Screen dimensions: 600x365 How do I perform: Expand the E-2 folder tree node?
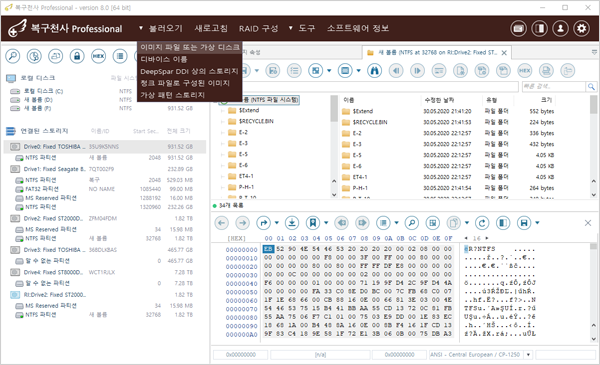222,132
